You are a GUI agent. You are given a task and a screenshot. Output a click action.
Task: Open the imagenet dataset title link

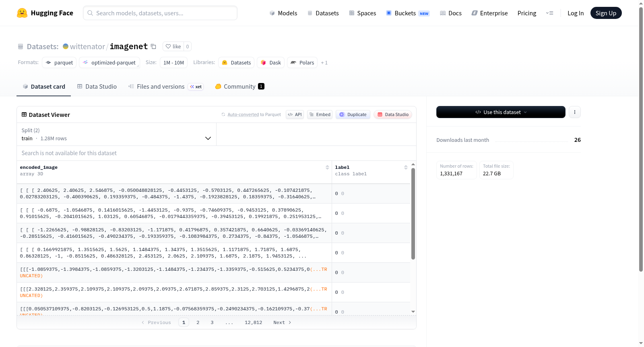129,46
